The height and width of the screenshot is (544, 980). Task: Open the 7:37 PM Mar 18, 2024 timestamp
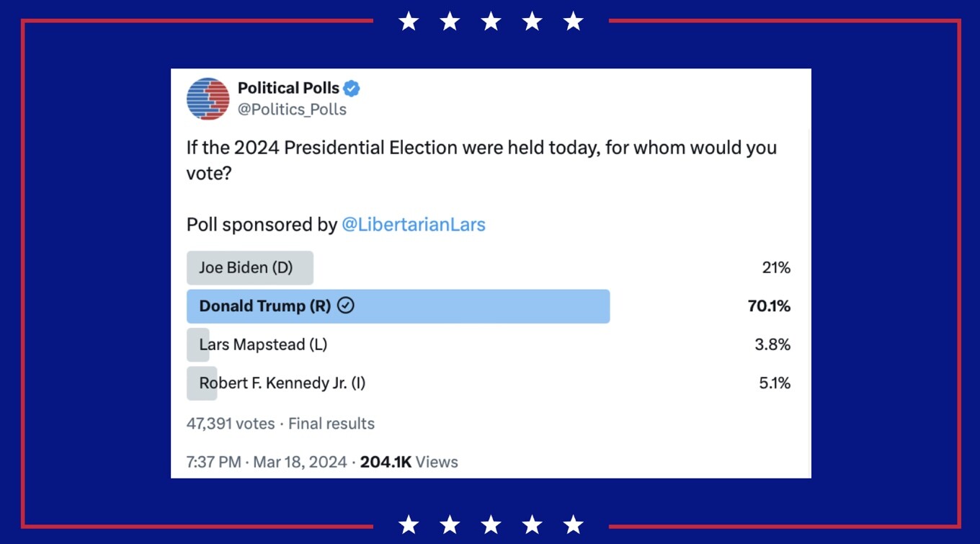tap(267, 462)
